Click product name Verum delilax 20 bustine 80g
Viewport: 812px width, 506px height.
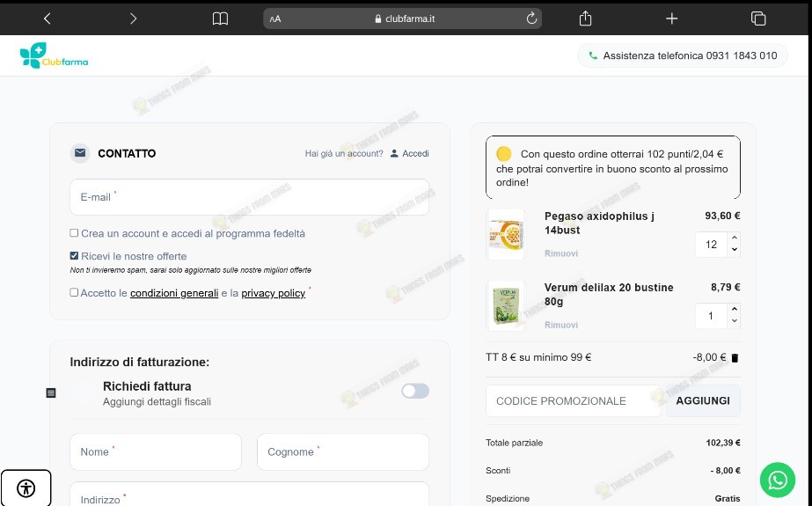[x=609, y=295]
